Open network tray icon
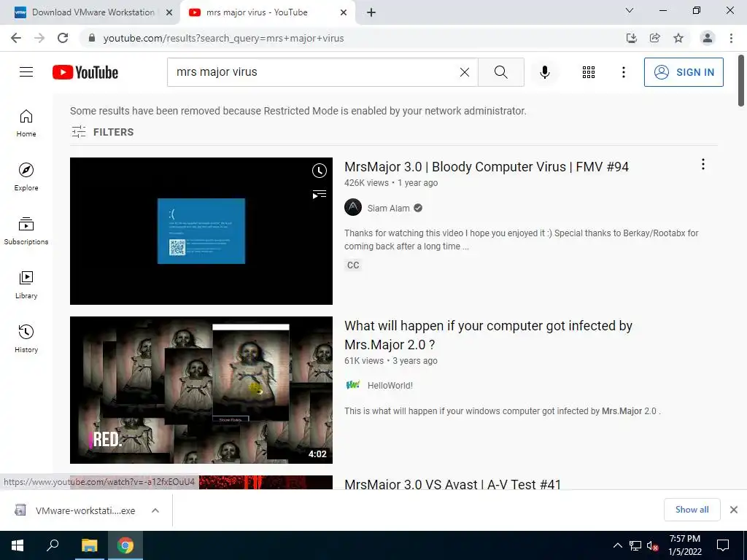The width and height of the screenshot is (747, 560). point(635,545)
